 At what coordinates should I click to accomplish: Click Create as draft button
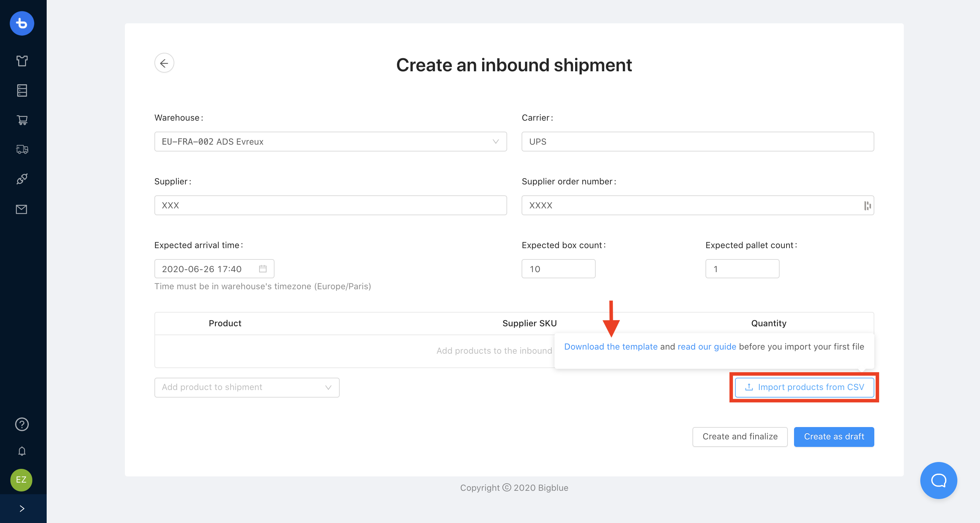(x=833, y=437)
